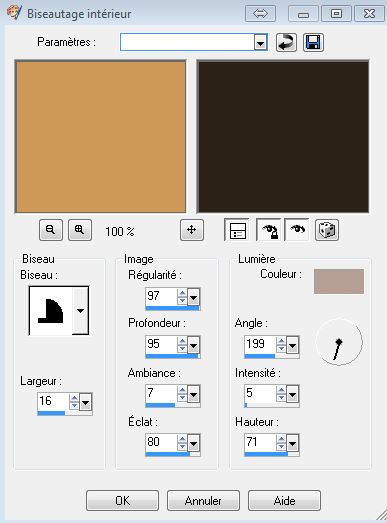Viewport: 387px width, 523px height.
Task: Click the proof eye icon
Action: [297, 230]
